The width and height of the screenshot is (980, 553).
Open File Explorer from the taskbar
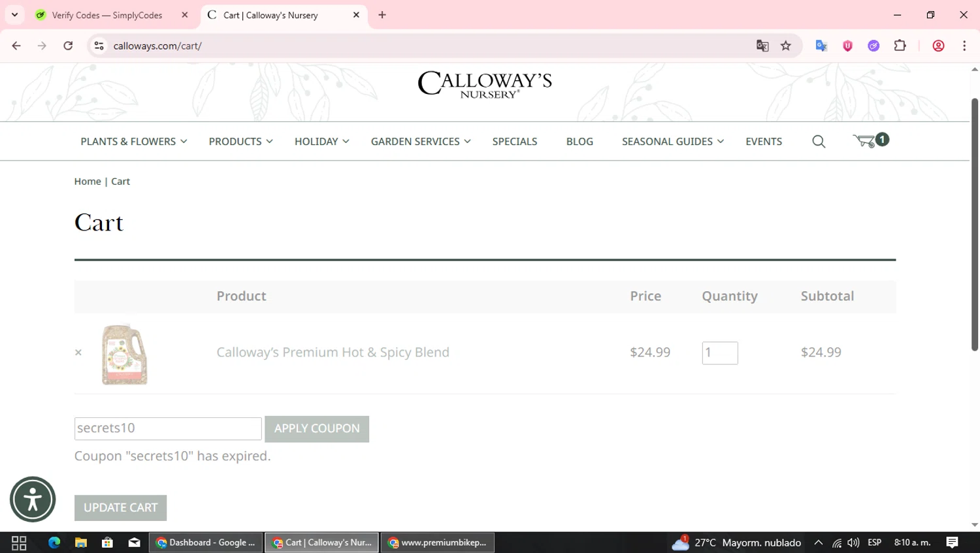[81, 543]
